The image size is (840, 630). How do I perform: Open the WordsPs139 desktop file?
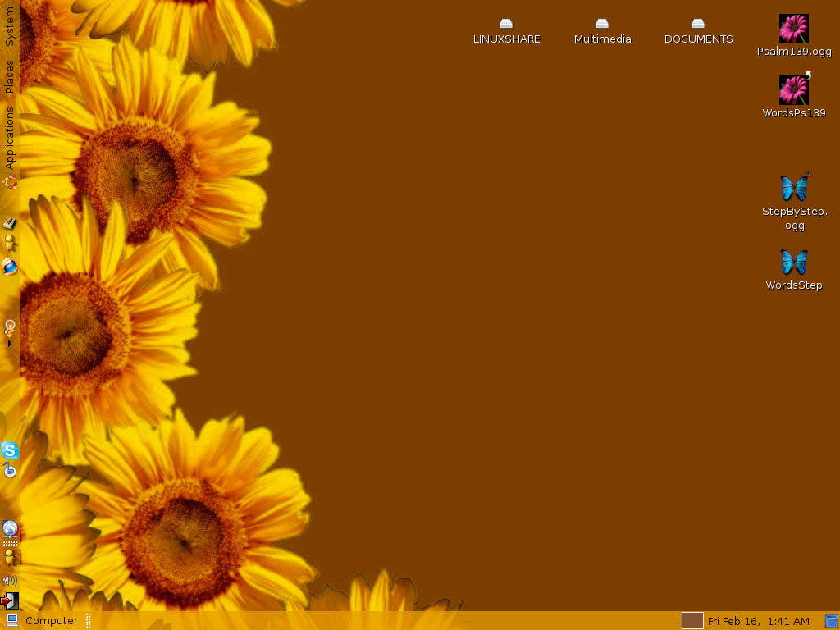tap(793, 90)
